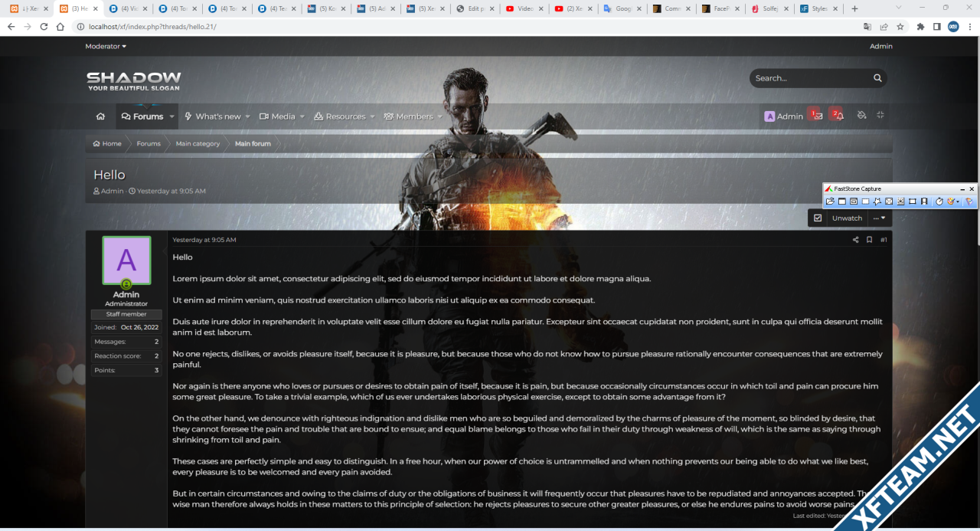980x531 pixels.
Task: Click FastStone Screen Recorder film icon
Action: click(925, 202)
